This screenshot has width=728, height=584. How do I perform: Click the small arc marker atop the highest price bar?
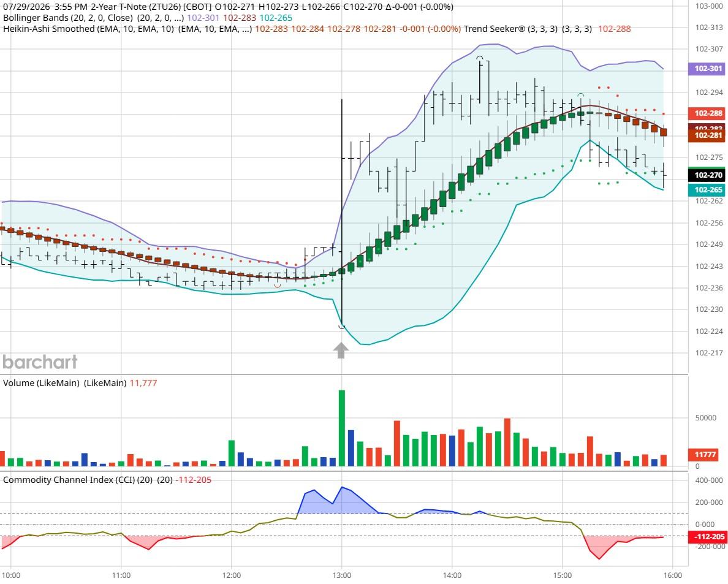pos(480,58)
